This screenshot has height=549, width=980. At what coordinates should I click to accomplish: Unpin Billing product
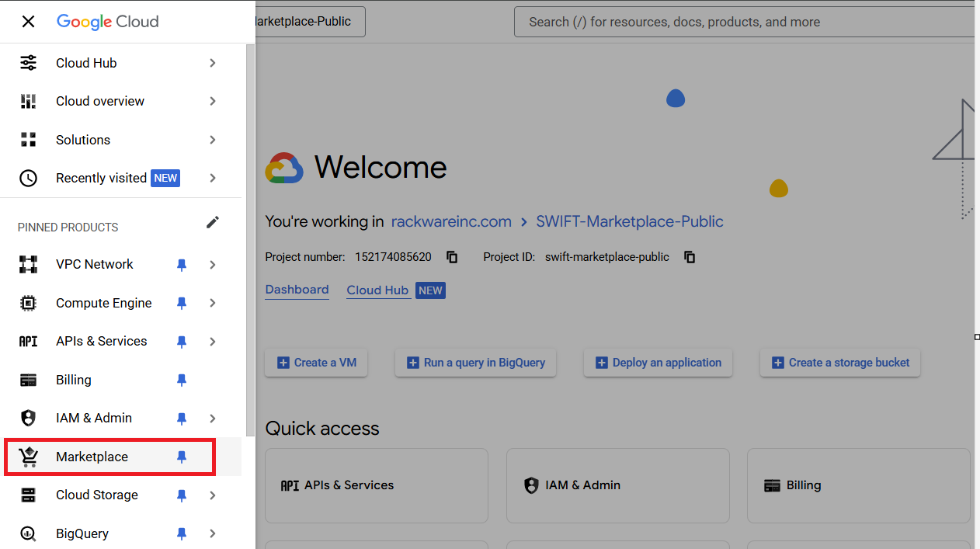(182, 380)
